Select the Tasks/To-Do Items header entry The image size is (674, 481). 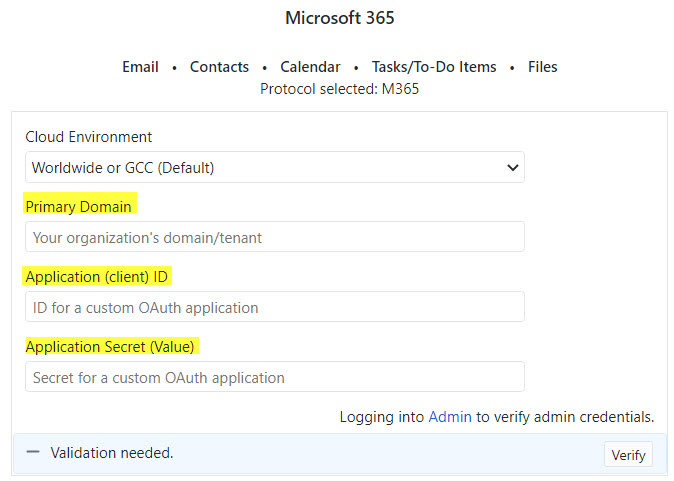click(x=433, y=67)
